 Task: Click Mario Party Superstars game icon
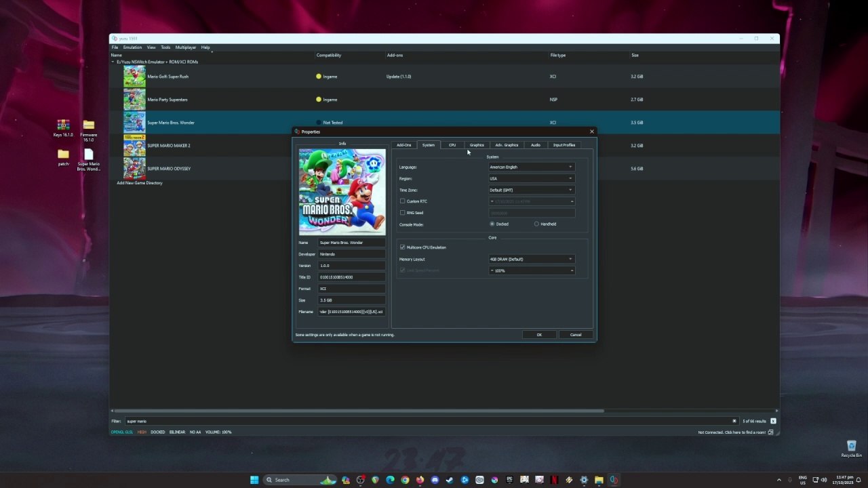tap(134, 100)
